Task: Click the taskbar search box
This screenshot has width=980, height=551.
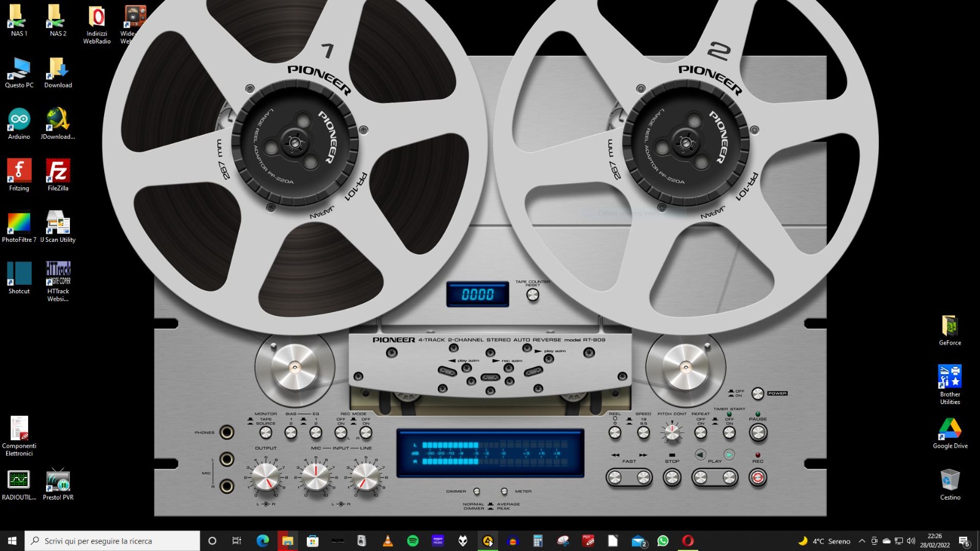Action: pos(112,541)
